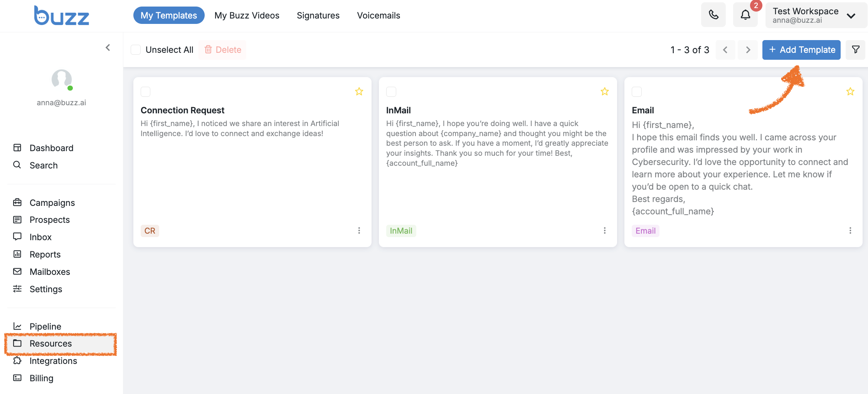Open the phone dialer icon

click(713, 15)
